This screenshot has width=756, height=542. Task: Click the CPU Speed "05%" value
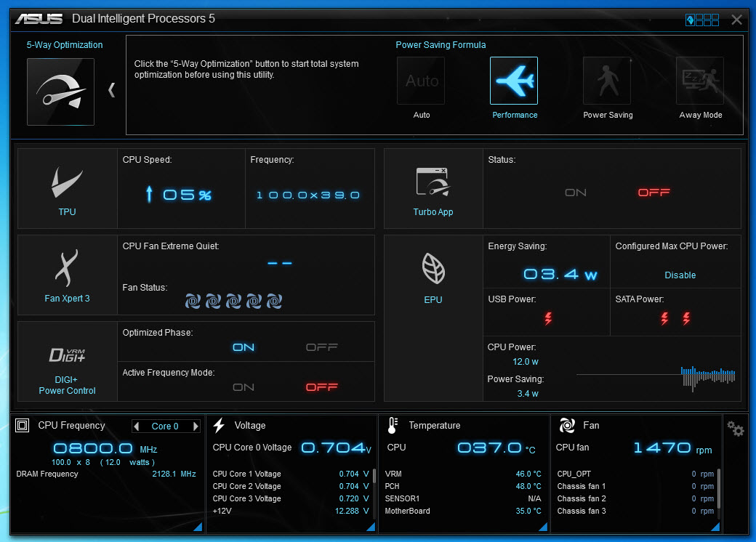pos(187,195)
